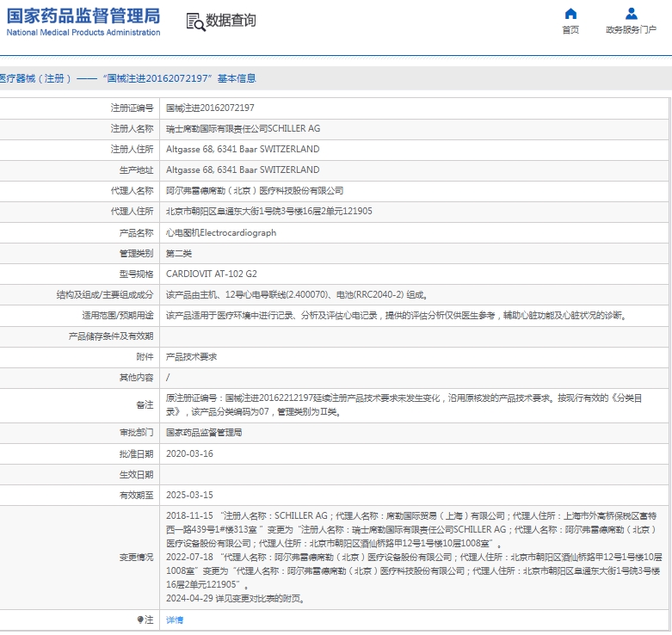Click the National Medical Products Administration subtitle
Screen dimensions: 672x635
click(83, 33)
